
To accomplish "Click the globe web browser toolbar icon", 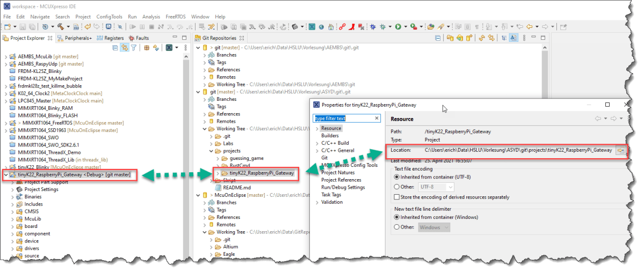I will (322, 27).
